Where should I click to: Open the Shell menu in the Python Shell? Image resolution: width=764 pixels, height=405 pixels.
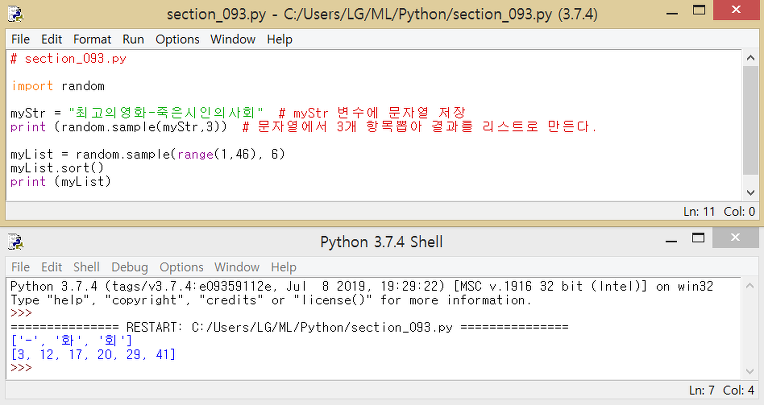point(86,267)
